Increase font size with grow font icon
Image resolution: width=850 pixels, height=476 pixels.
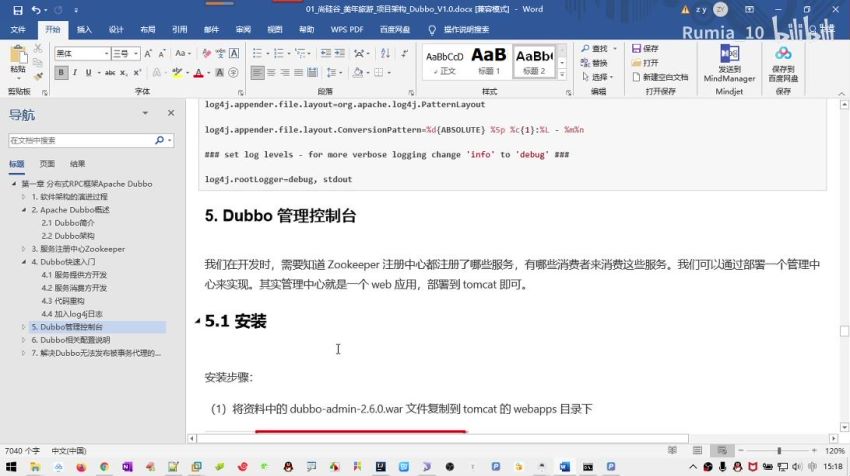[147, 54]
